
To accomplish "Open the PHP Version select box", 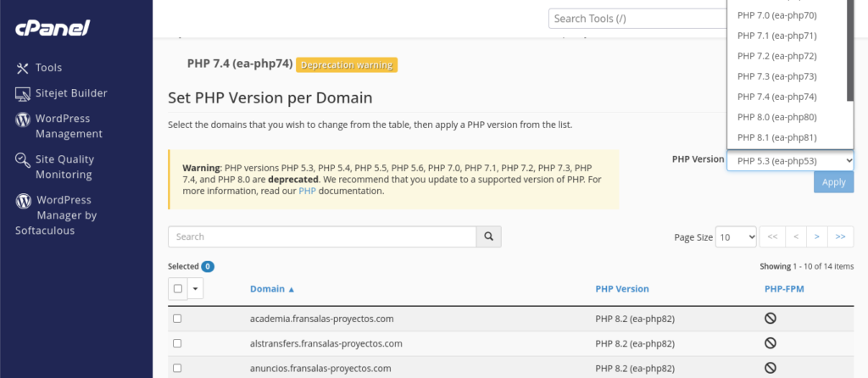I will [x=790, y=160].
